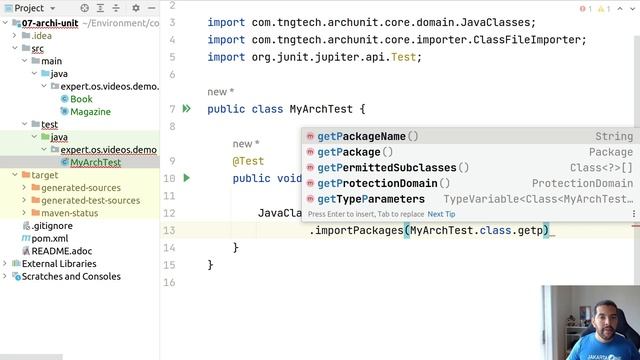Collapse the target folder
The image size is (640, 360).
(15, 175)
